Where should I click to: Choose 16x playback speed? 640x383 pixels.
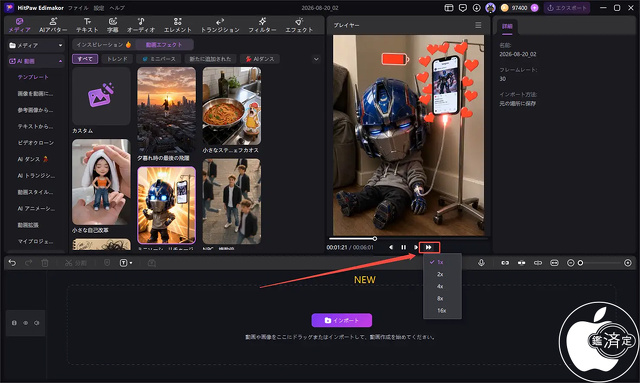tap(442, 311)
